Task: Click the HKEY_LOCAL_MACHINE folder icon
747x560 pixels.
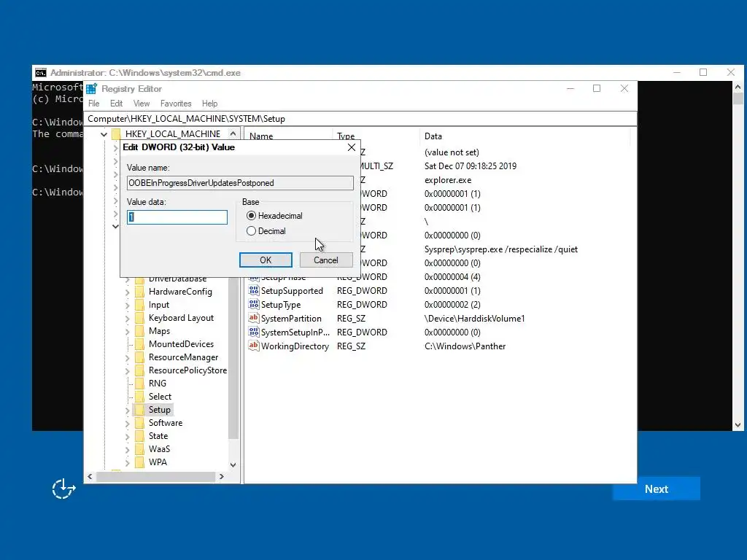Action: pyautogui.click(x=117, y=134)
